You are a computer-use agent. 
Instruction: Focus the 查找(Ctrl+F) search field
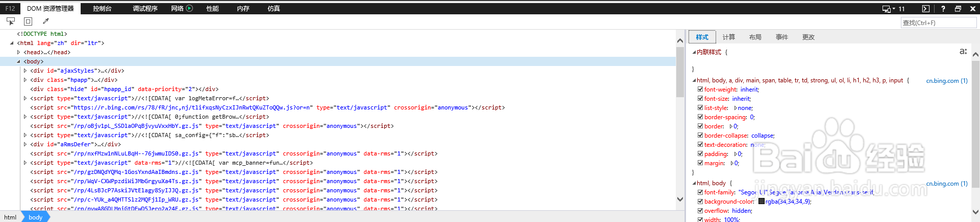point(938,23)
